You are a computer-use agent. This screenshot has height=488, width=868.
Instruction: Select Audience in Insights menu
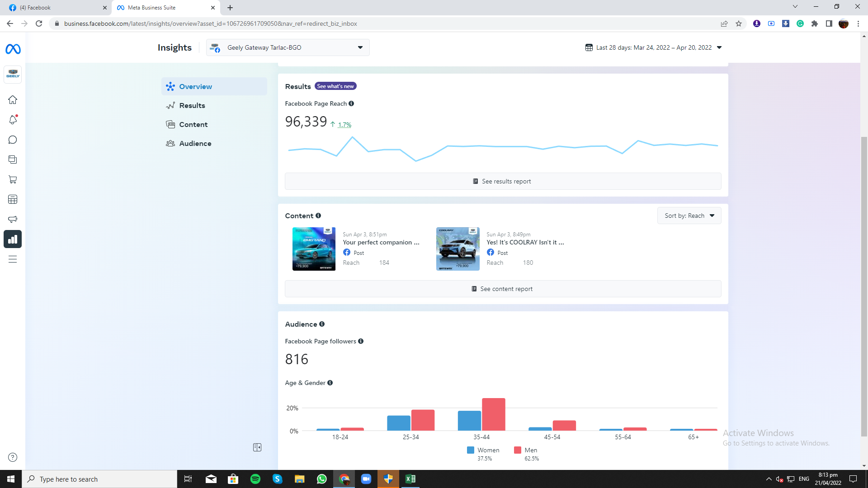click(x=214, y=143)
